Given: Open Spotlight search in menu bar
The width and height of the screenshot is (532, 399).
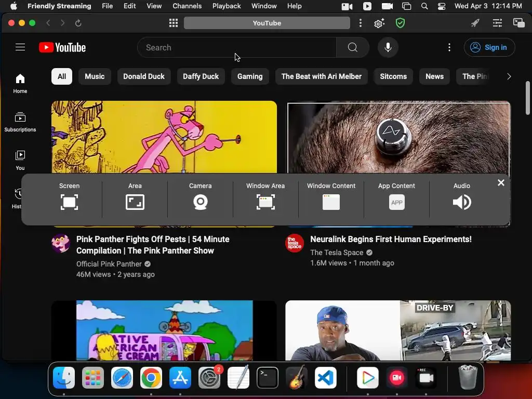Looking at the screenshot, I should pos(424,6).
